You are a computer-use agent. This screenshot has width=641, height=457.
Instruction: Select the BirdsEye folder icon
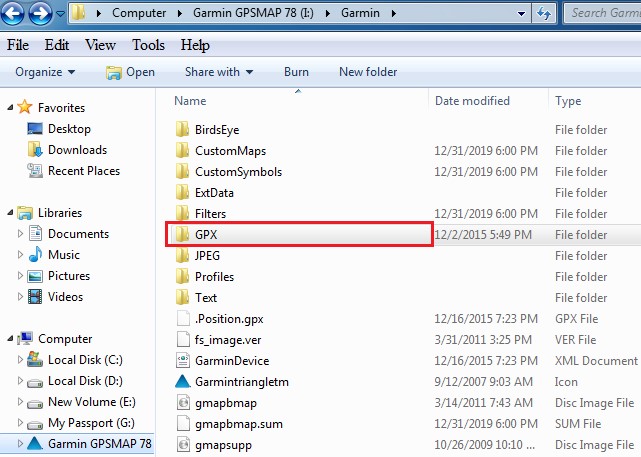(182, 129)
